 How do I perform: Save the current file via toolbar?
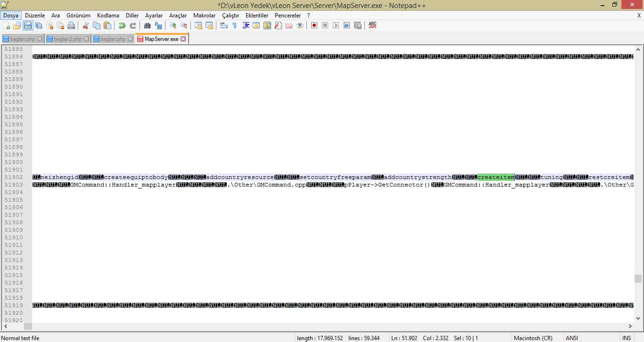tap(28, 25)
